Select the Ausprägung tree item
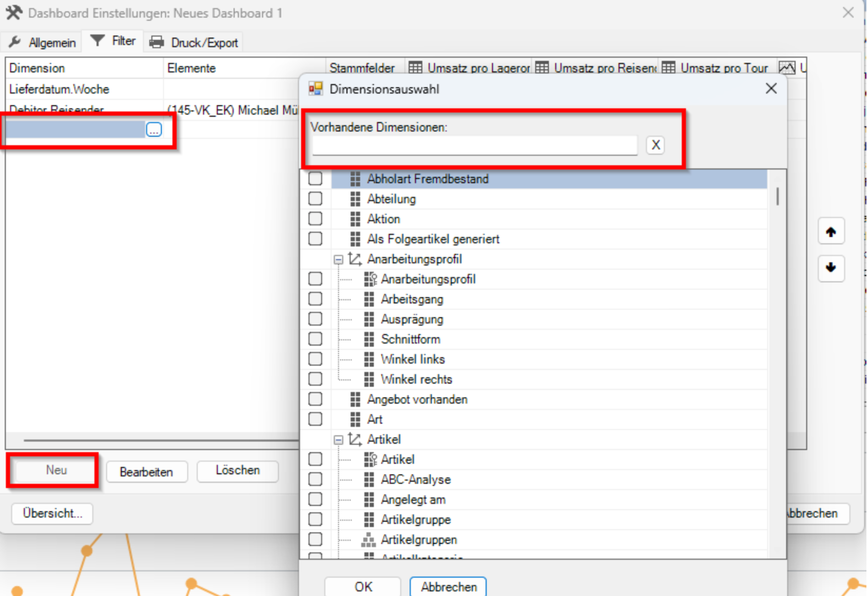The height and width of the screenshot is (596, 868). coord(412,319)
